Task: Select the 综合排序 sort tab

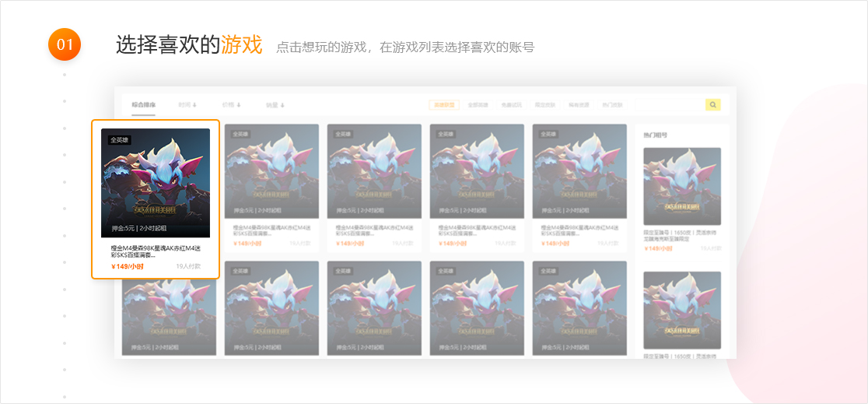Action: coord(143,105)
